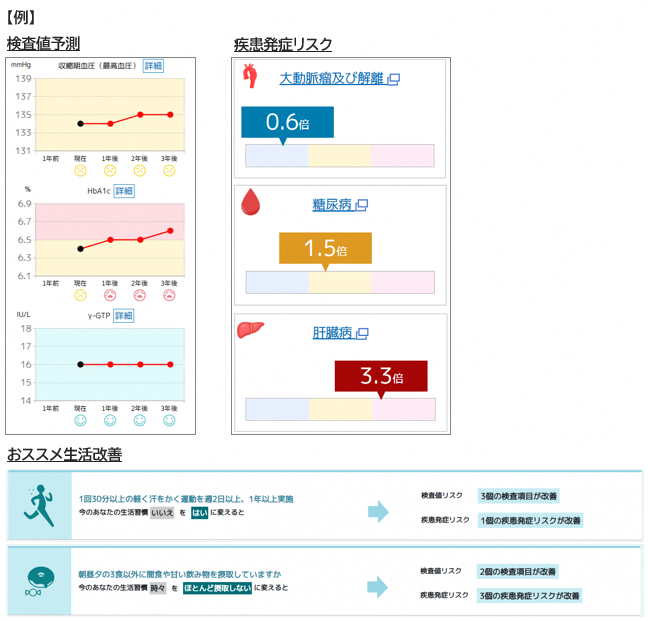The image size is (648, 621).
Task: Click the risk gauge bar under 3.3倍
Action: pyautogui.click(x=341, y=409)
